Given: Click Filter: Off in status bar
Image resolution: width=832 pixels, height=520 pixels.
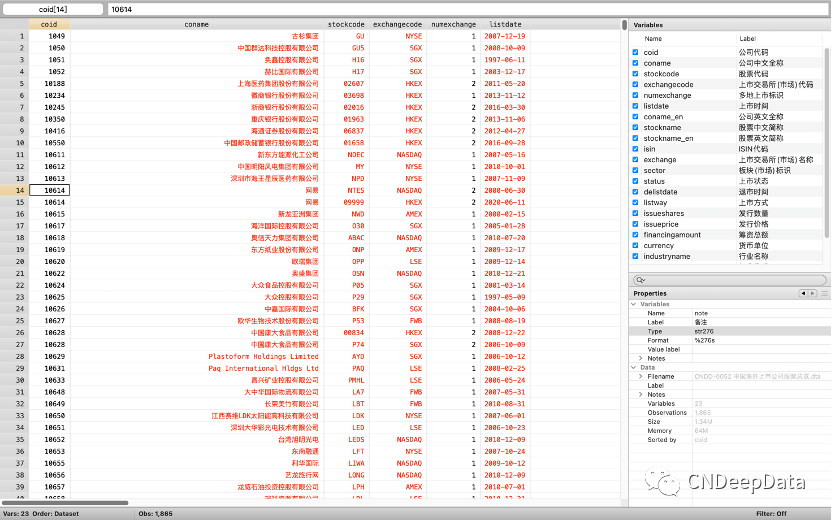Looking at the screenshot, I should click(771, 514).
